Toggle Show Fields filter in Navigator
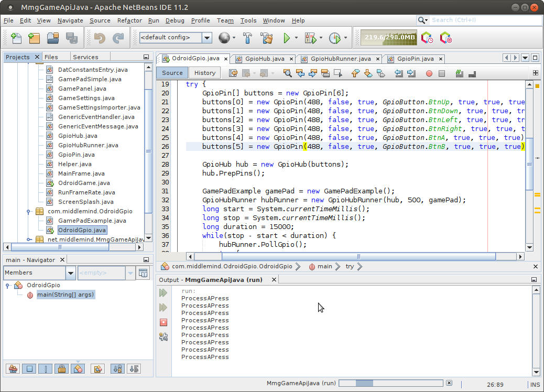The height and width of the screenshot is (392, 544). click(29, 368)
